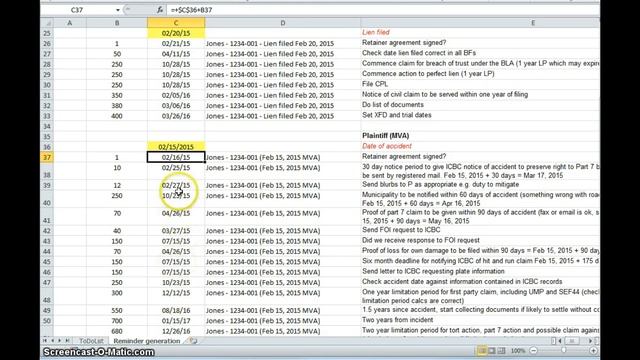This screenshot has width=640, height=360.
Task: Click cell with value 550 in column B
Action: click(x=117, y=311)
